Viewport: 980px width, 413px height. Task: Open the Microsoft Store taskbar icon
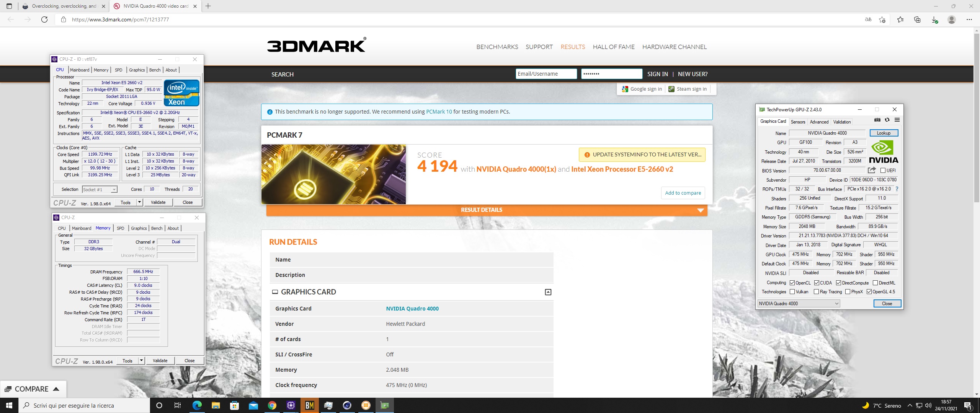click(x=234, y=405)
